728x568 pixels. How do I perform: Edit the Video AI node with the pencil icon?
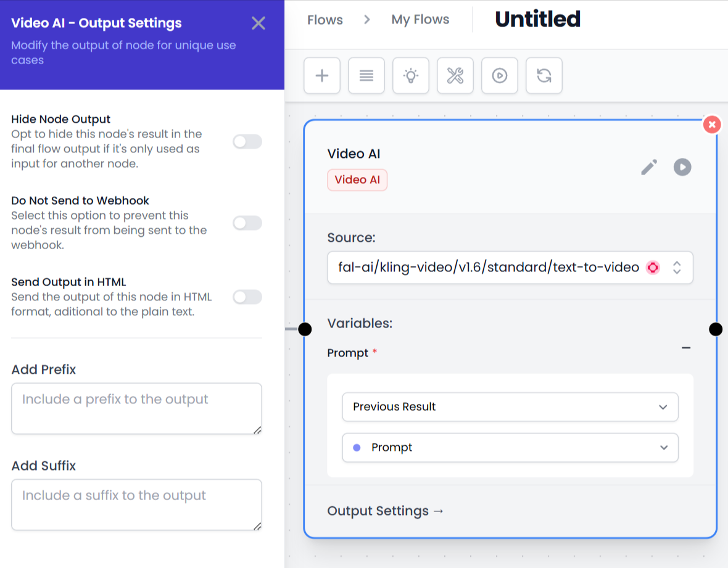point(649,167)
